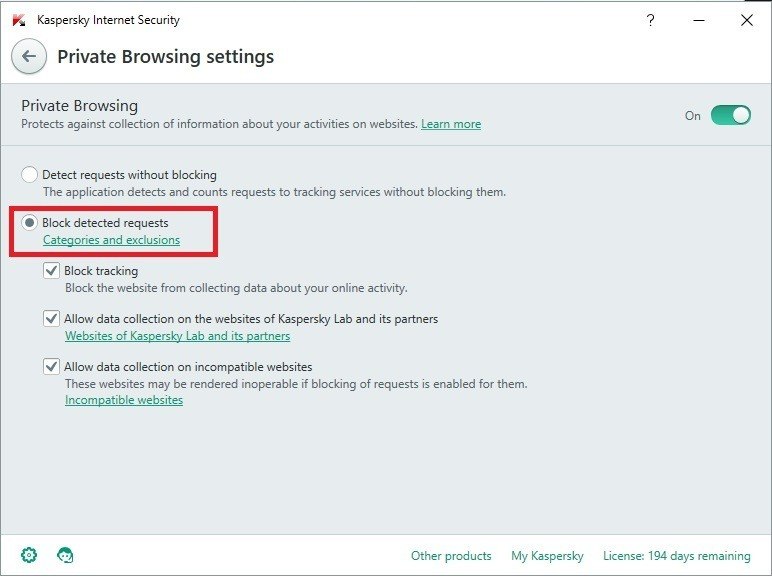This screenshot has width=772, height=576.
Task: Close the Kaspersky window
Action: [746, 20]
